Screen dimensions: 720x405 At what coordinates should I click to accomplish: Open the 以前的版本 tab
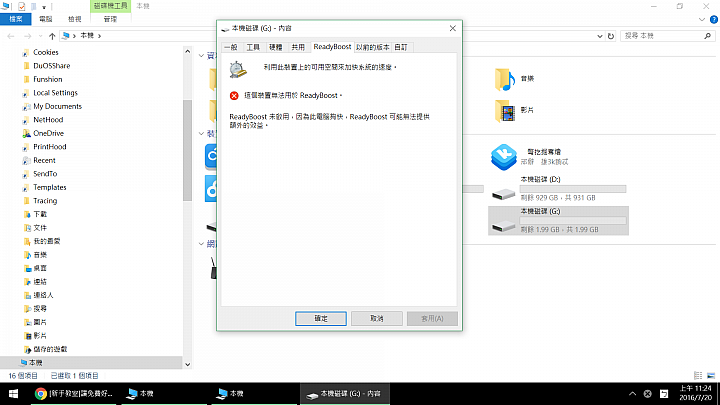coord(372,47)
